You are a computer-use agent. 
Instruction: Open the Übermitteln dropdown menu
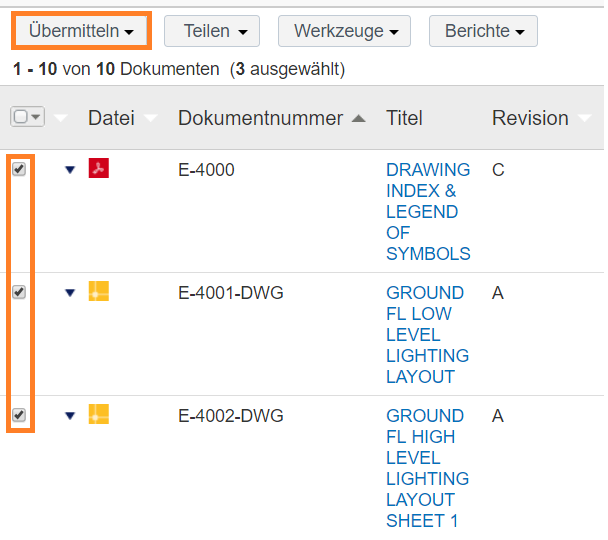[81, 31]
